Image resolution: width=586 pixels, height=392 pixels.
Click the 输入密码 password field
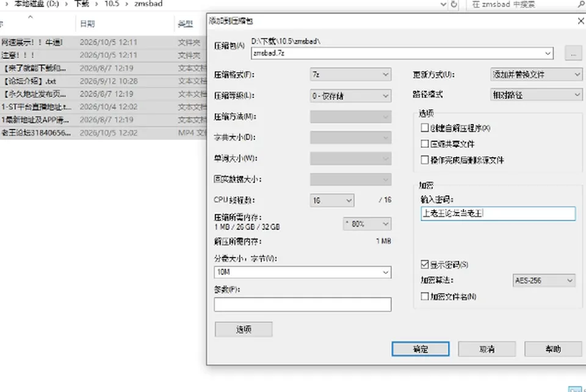pyautogui.click(x=498, y=213)
